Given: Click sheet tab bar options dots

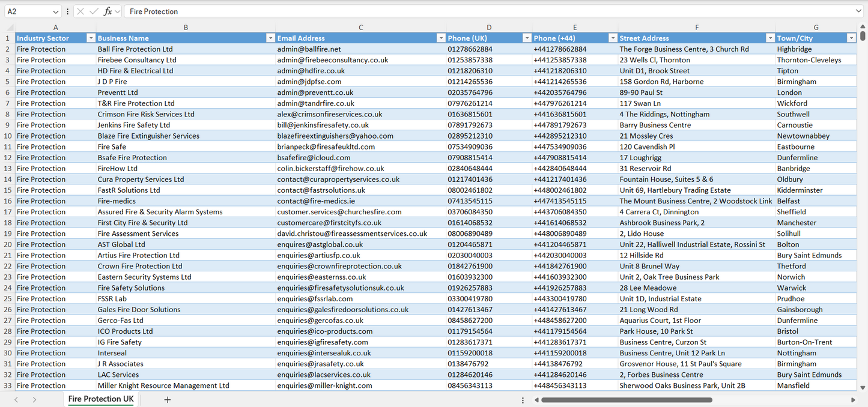Looking at the screenshot, I should click(x=523, y=400).
